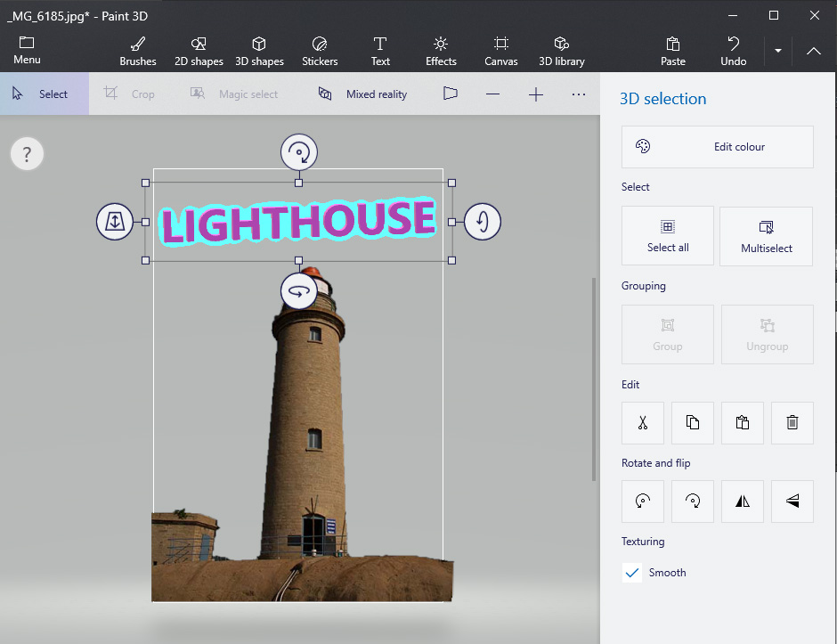The image size is (837, 644).
Task: Flip the selection horizontally
Action: pos(742,501)
